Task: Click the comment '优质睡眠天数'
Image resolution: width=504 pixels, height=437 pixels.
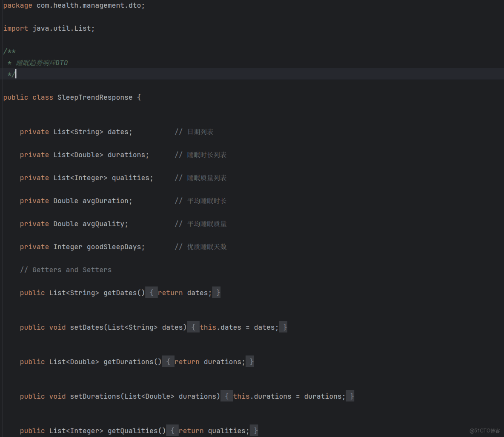Action: (207, 247)
